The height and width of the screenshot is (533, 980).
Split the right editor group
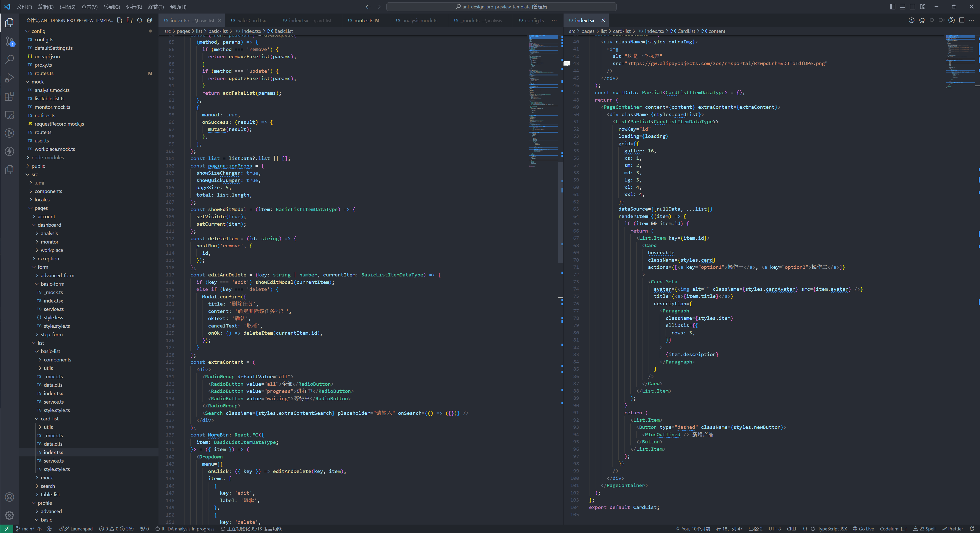[x=962, y=20]
